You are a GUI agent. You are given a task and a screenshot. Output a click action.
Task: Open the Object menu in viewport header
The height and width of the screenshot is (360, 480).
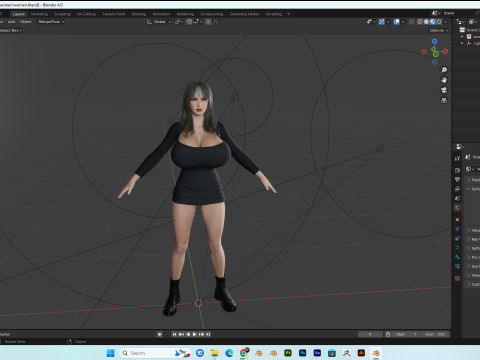tap(26, 22)
